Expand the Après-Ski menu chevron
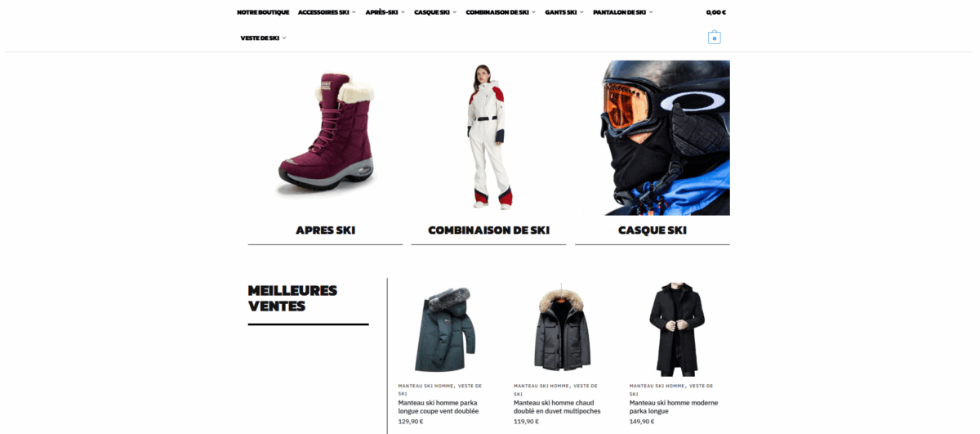 coord(403,12)
